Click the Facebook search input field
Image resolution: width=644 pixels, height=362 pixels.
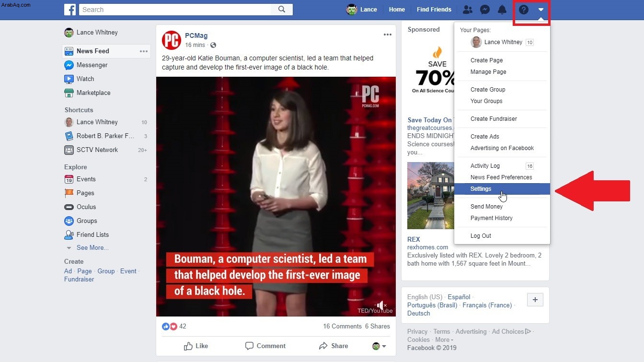pyautogui.click(x=175, y=10)
